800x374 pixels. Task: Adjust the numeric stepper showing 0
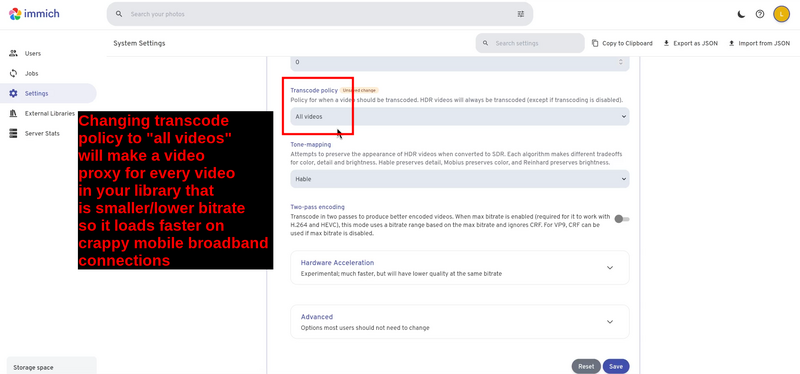(x=620, y=62)
